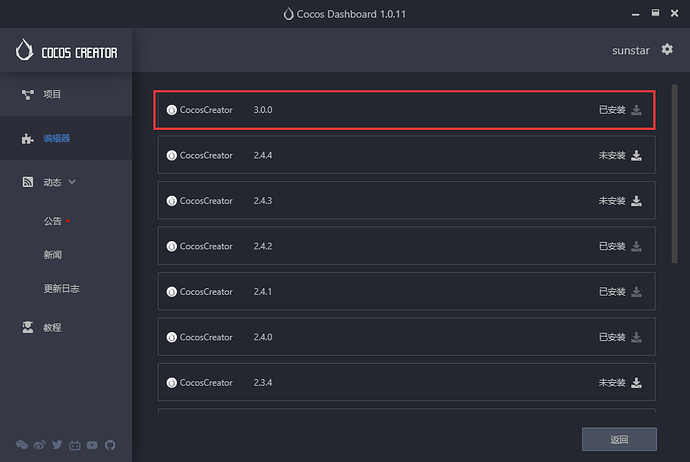Open the 项目 tab in sidebar
690x462 pixels.
(x=52, y=94)
